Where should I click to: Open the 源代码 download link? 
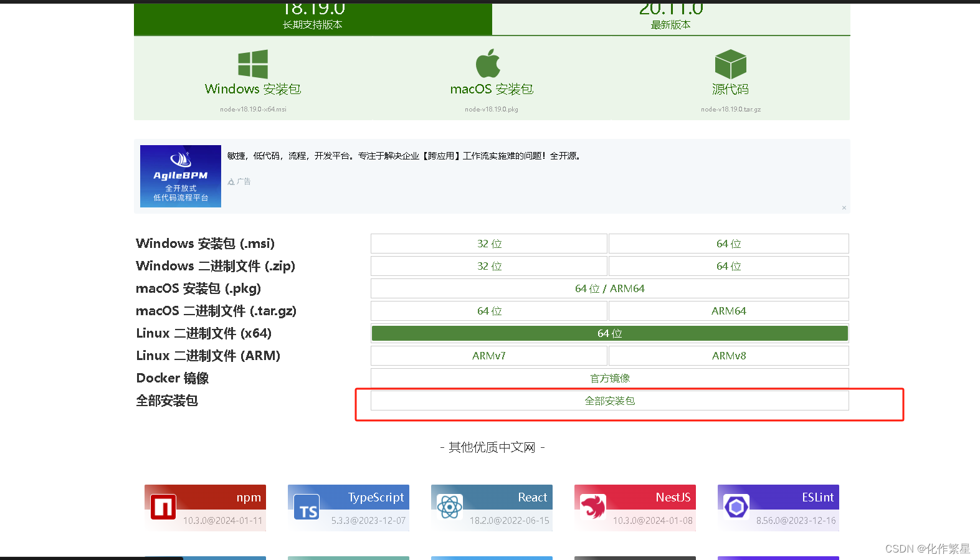tap(731, 89)
